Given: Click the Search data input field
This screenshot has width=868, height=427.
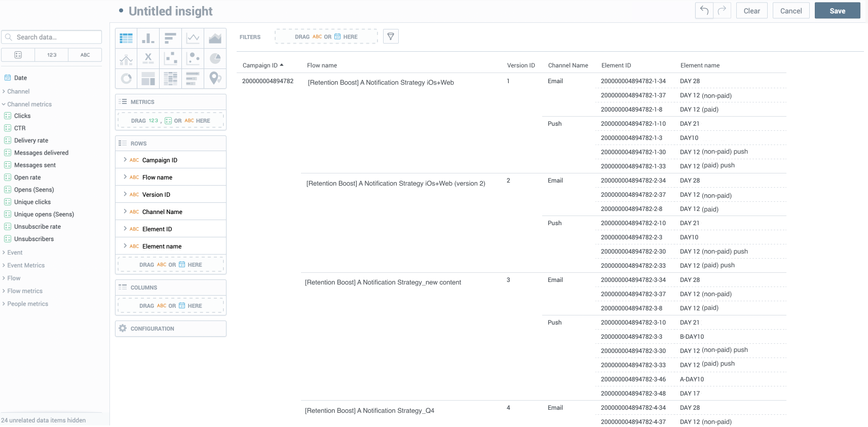Looking at the screenshot, I should pyautogui.click(x=56, y=37).
